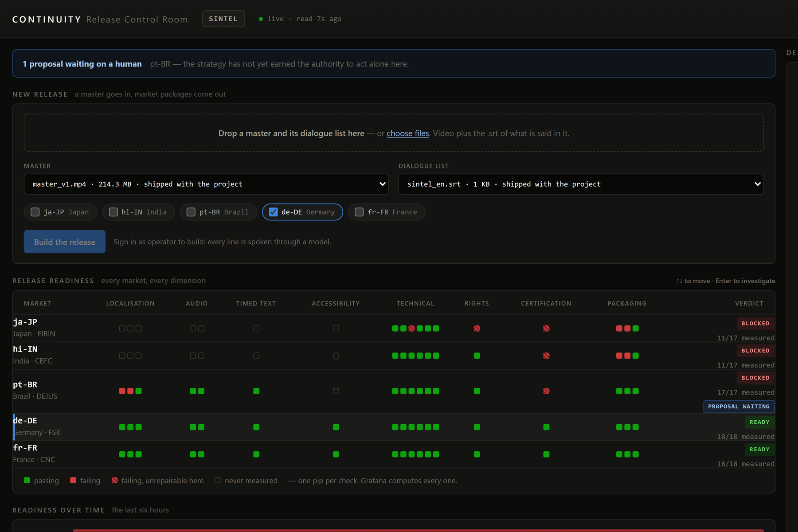Check the ja-JP Japan market checkbox
This screenshot has width=798, height=532.
click(35, 212)
